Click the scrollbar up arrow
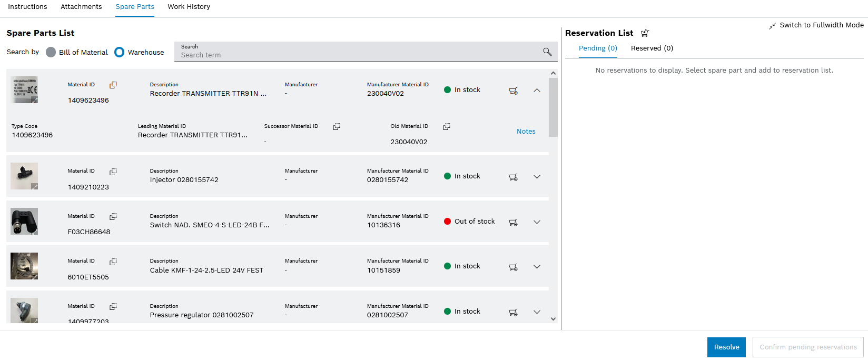 point(553,73)
